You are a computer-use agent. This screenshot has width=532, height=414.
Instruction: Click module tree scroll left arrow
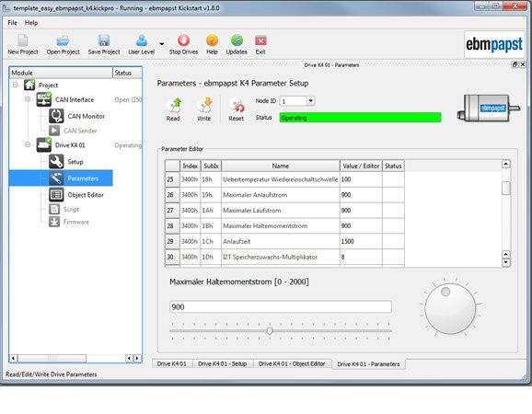14,359
